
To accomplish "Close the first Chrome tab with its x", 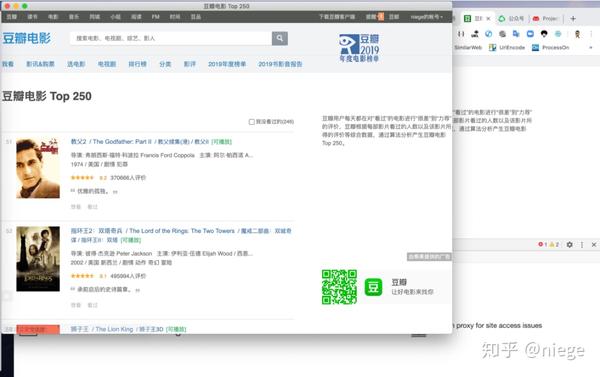I will tap(488, 18).
